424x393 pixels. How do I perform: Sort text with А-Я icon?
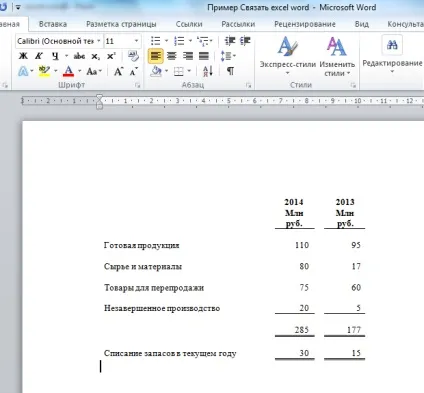click(208, 71)
